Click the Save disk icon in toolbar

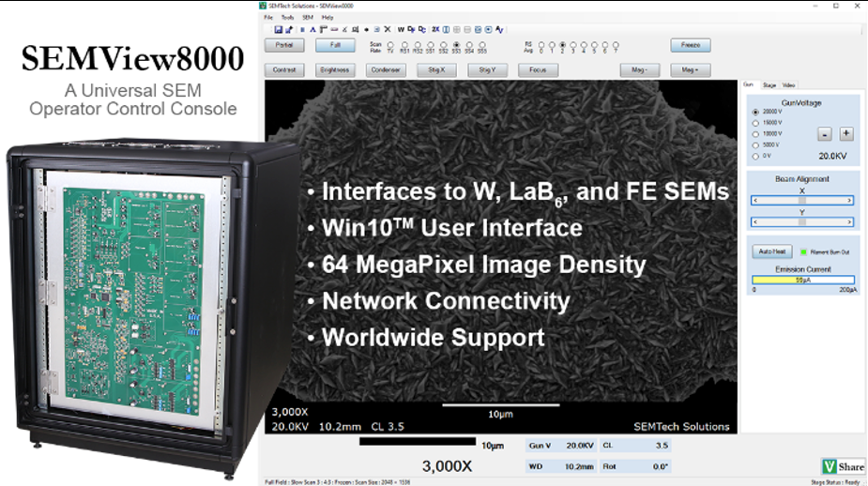point(279,29)
